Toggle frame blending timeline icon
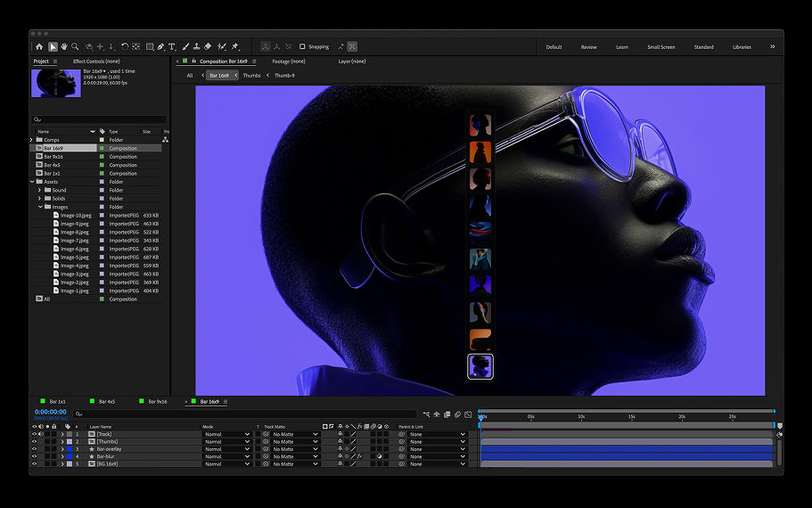 (x=447, y=414)
